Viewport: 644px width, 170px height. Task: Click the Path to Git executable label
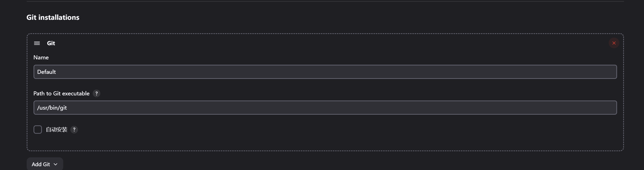(x=61, y=94)
